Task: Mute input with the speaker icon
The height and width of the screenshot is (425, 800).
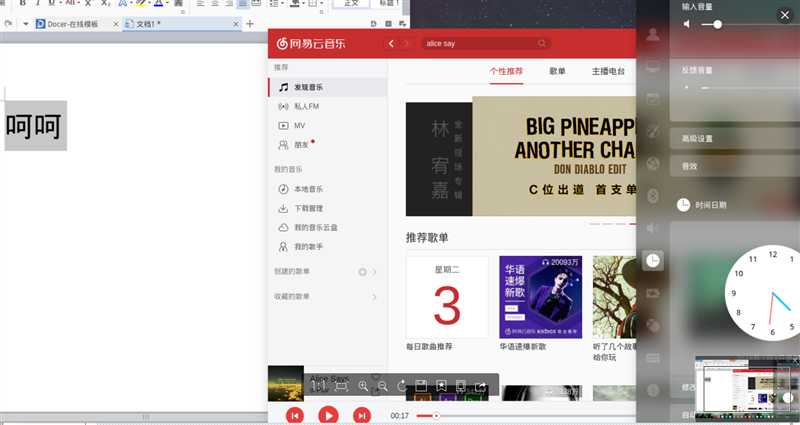Action: click(x=687, y=24)
